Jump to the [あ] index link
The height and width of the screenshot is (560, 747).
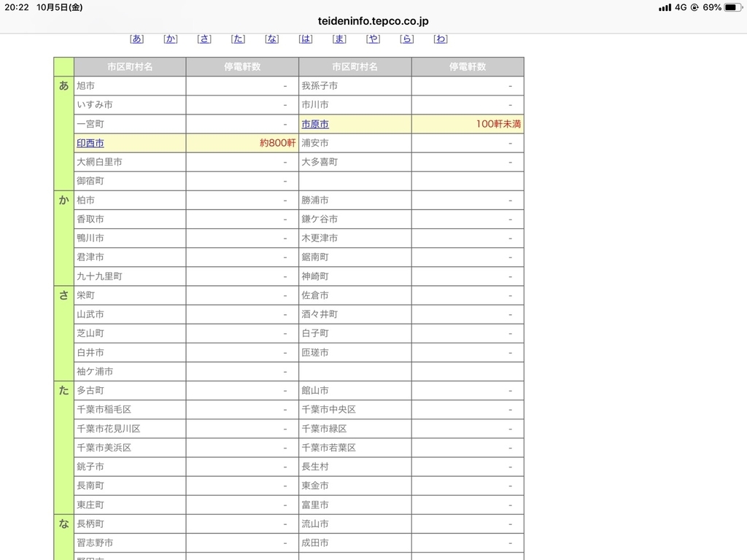click(x=136, y=39)
